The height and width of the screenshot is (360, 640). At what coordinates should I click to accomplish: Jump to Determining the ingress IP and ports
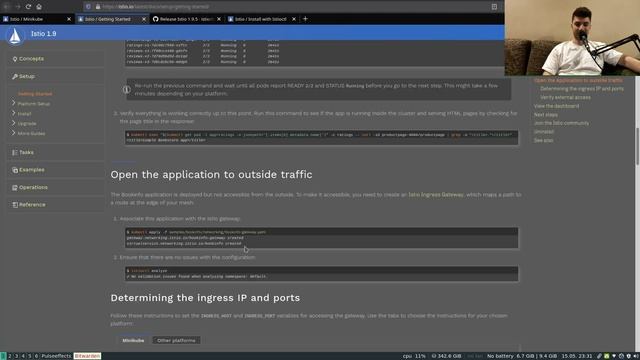click(x=582, y=89)
